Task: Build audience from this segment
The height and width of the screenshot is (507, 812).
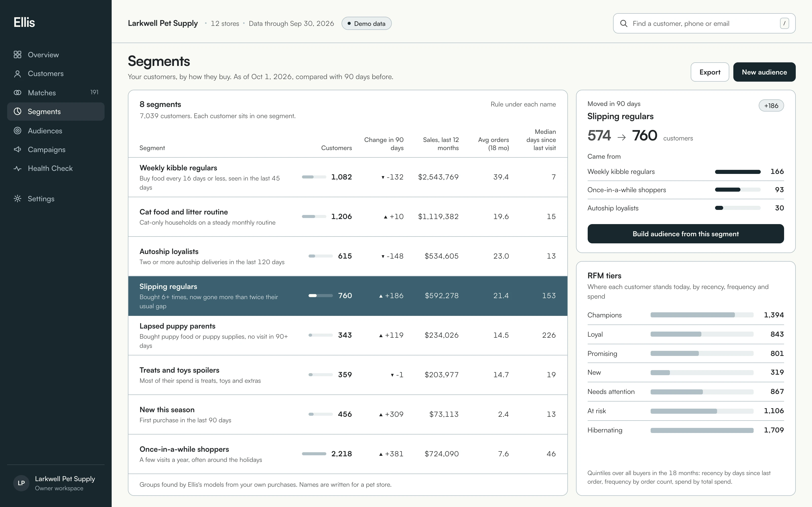Action: pos(685,234)
